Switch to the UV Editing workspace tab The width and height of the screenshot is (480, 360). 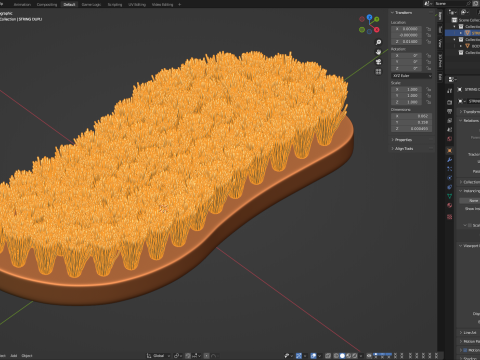pos(137,5)
